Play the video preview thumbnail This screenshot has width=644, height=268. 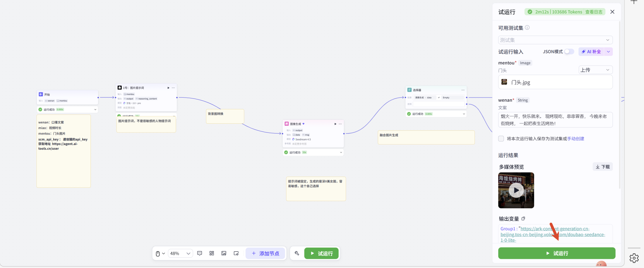click(516, 190)
